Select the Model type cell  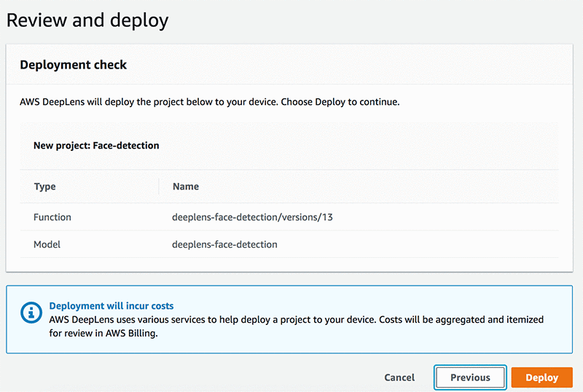(47, 244)
